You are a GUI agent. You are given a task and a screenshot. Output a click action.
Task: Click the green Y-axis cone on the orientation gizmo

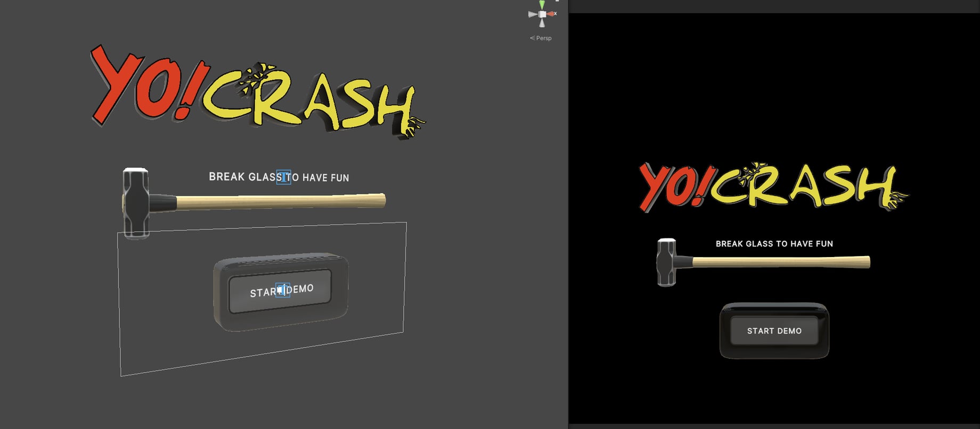pos(542,5)
